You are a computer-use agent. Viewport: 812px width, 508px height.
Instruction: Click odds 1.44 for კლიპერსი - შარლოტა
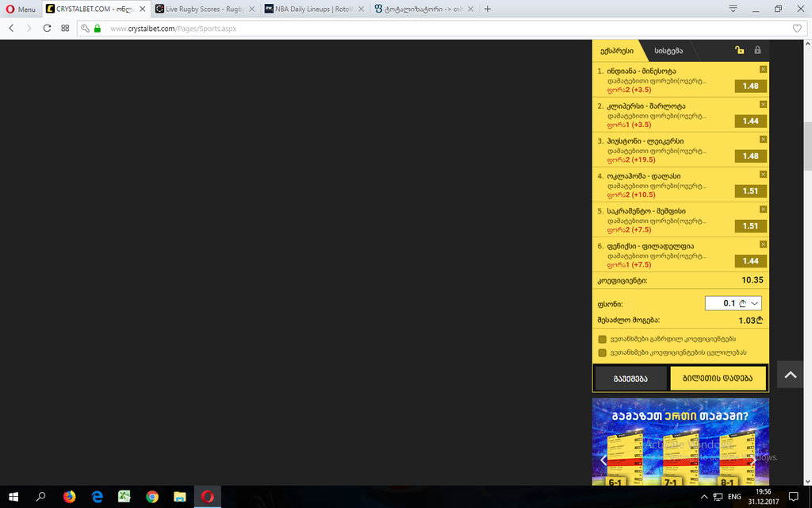pyautogui.click(x=750, y=121)
